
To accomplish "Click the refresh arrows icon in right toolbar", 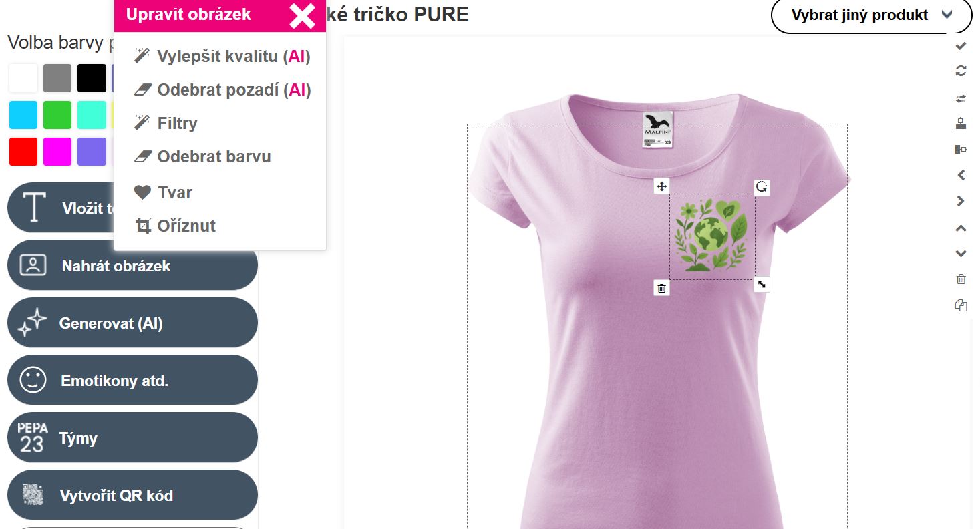I will (x=961, y=71).
